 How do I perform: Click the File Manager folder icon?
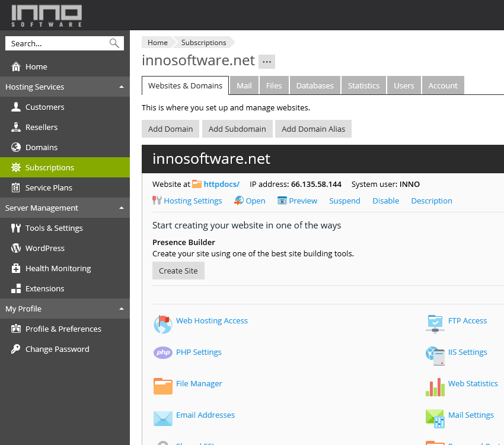coord(163,386)
